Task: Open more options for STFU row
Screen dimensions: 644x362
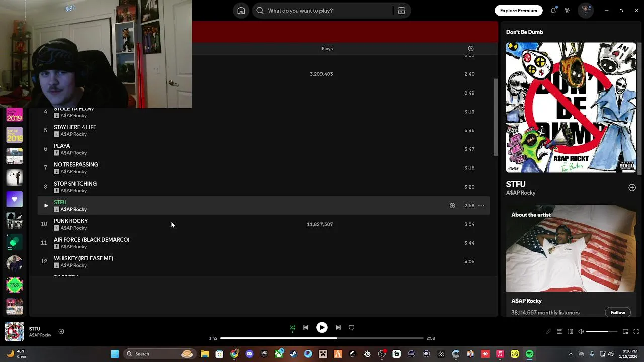Action: tap(481, 206)
